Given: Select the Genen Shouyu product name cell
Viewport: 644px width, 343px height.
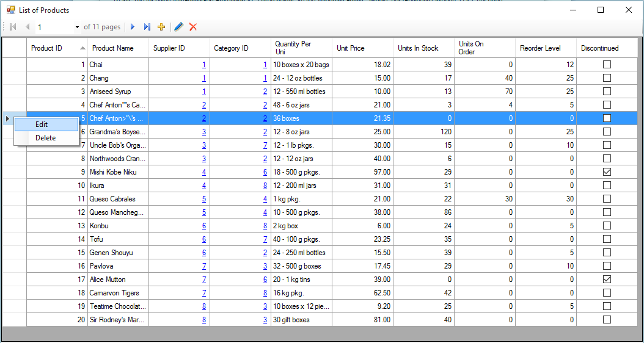Looking at the screenshot, I should [119, 253].
